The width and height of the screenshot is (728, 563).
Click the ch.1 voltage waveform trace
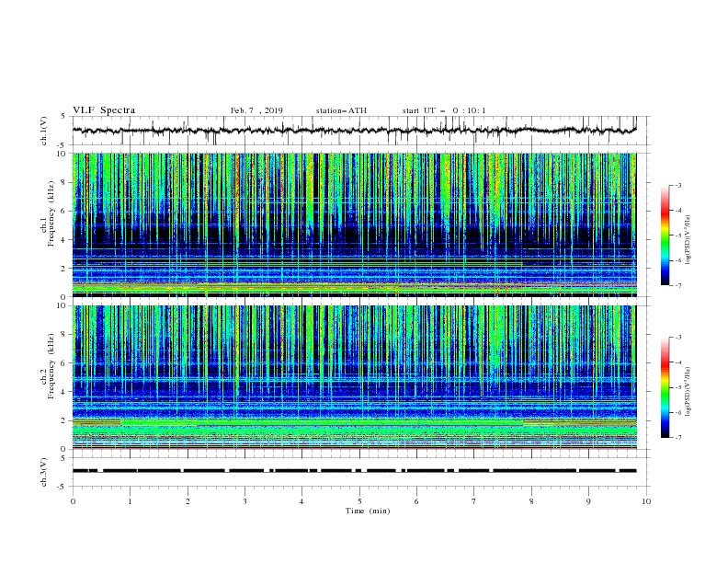[355, 131]
